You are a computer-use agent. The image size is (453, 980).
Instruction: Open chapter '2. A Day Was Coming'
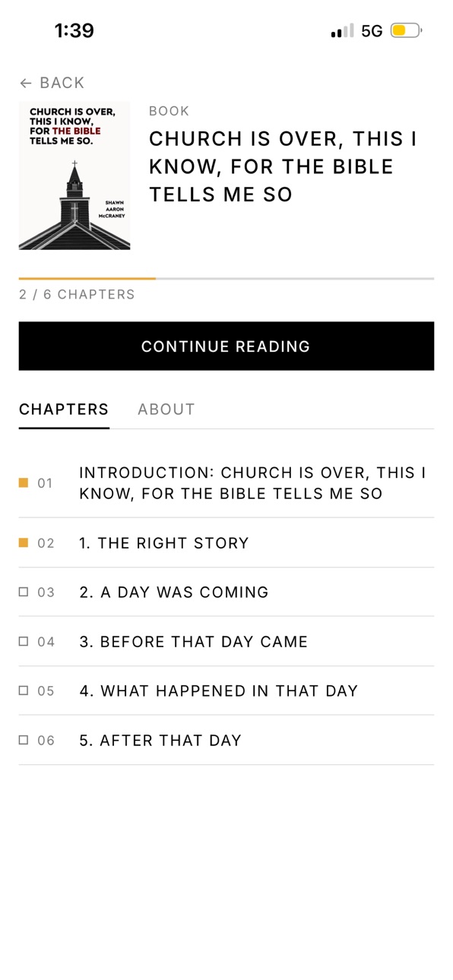click(226, 592)
